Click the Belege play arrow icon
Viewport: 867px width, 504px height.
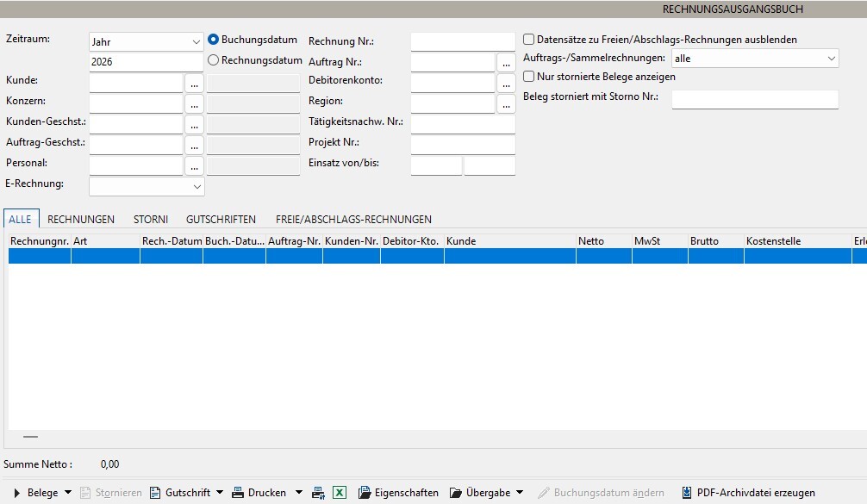17,493
